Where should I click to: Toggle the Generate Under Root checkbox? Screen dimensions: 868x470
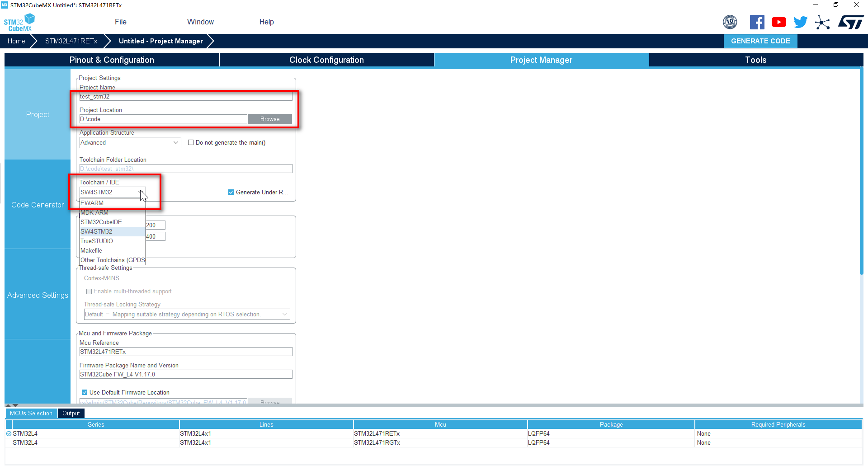pyautogui.click(x=231, y=192)
